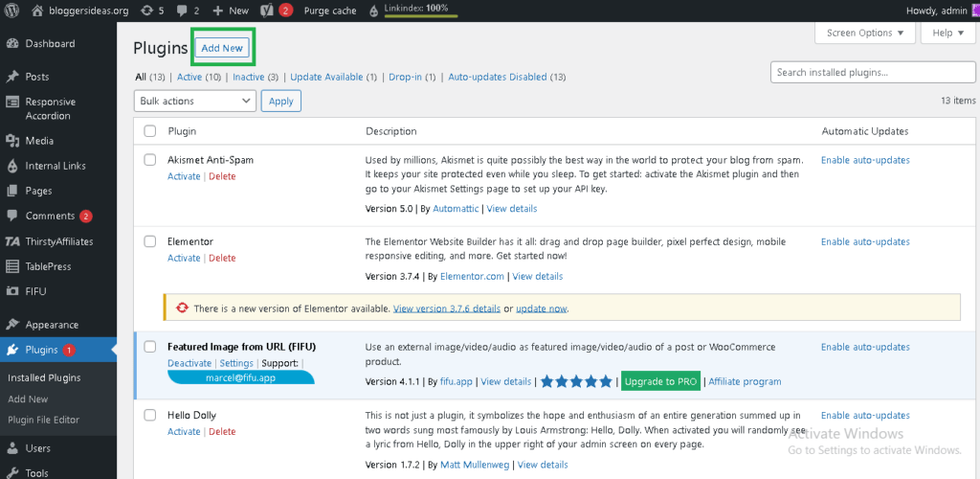This screenshot has height=479, width=980.
Task: Open FIFU Affiliate program link
Action: [x=745, y=381]
